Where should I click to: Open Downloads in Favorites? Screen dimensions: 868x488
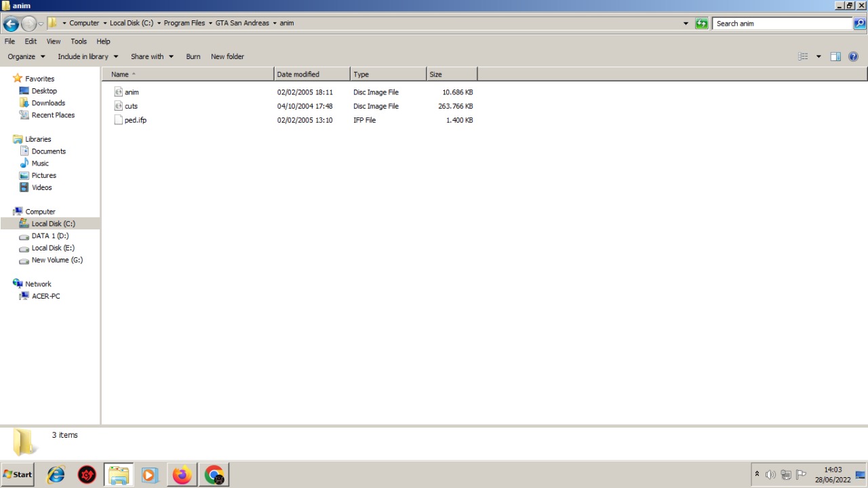click(x=48, y=103)
